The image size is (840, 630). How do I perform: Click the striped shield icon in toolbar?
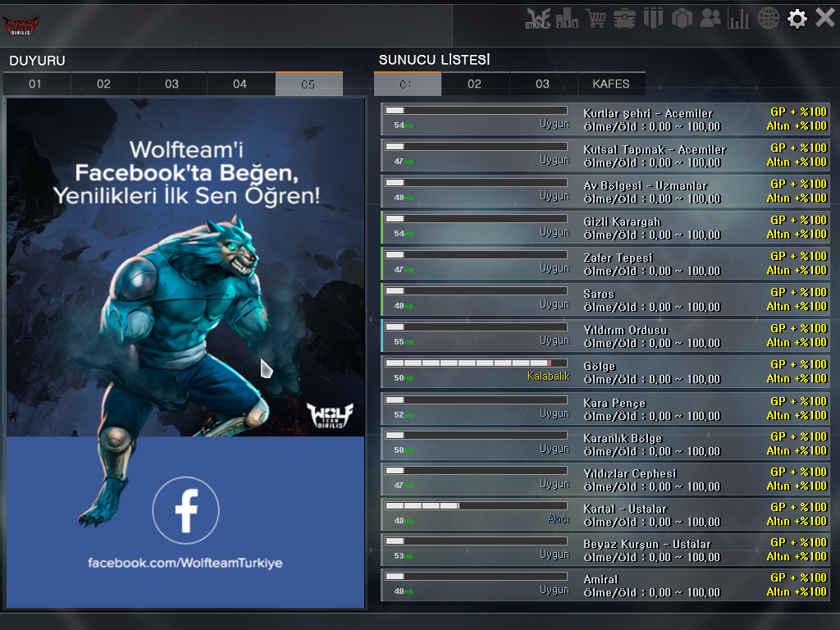654,18
